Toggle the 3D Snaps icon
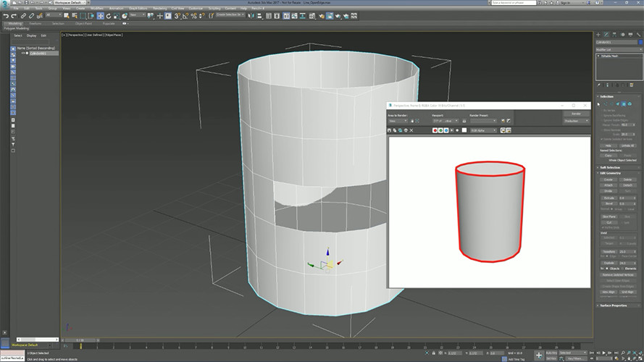This screenshot has width=644, height=362. coord(177,16)
